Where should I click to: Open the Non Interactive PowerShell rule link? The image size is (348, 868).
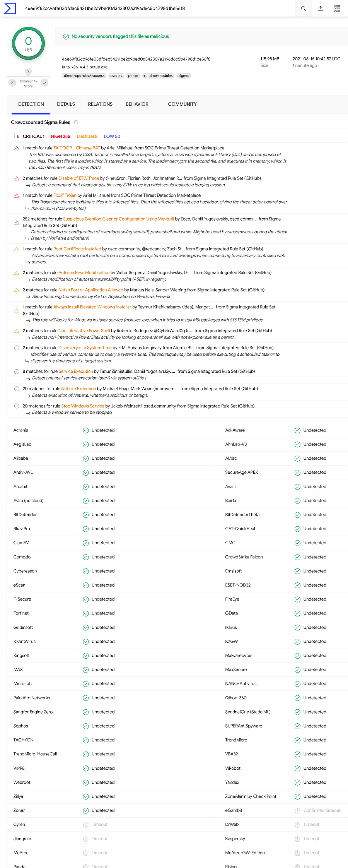(84, 331)
